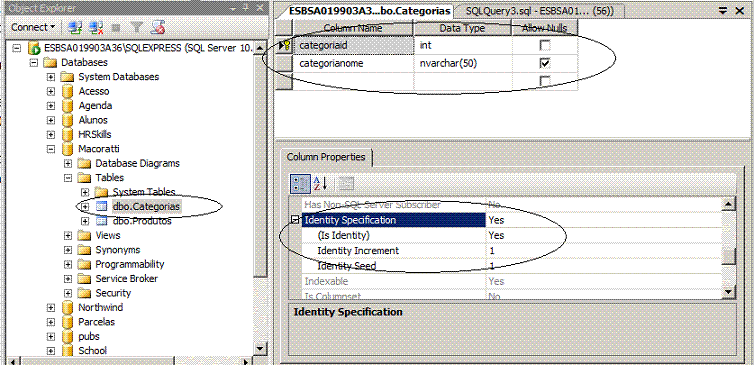The image size is (754, 365).
Task: Switch to the SQLQuery3.sql tab
Action: point(539,11)
